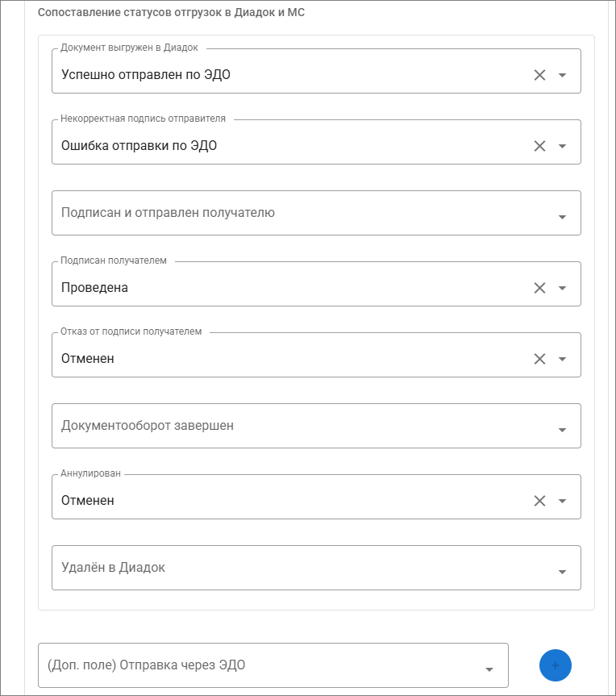Clear the 'Некорректная подпись отправителя' value
616x696 pixels.
point(539,146)
